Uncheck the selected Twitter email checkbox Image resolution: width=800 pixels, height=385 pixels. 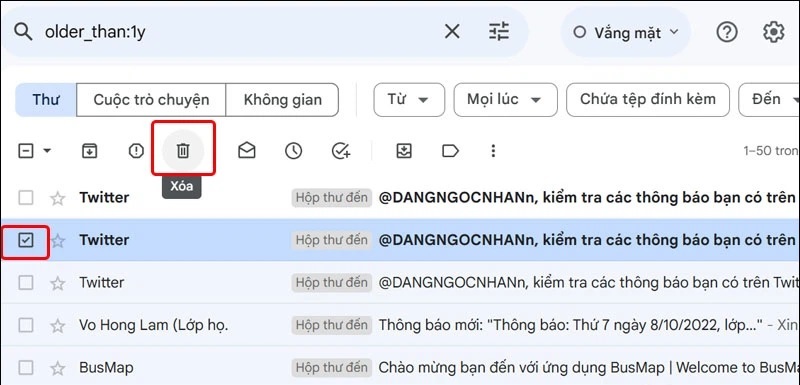click(26, 240)
